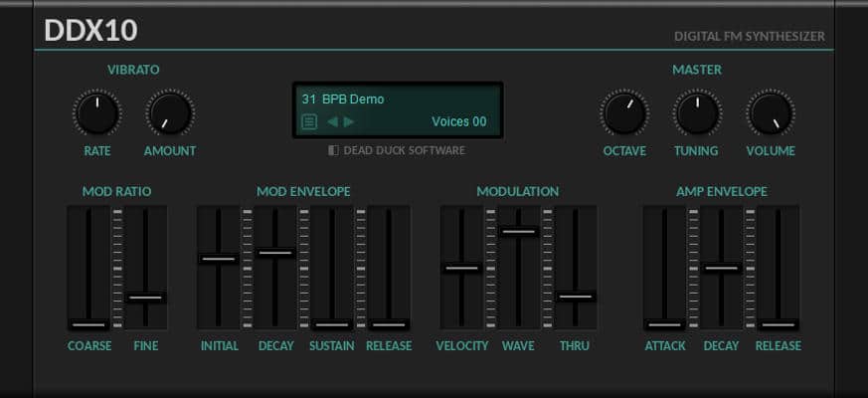Click the VELOCITY slider label
Image resolution: width=868 pixels, height=398 pixels.
[462, 346]
